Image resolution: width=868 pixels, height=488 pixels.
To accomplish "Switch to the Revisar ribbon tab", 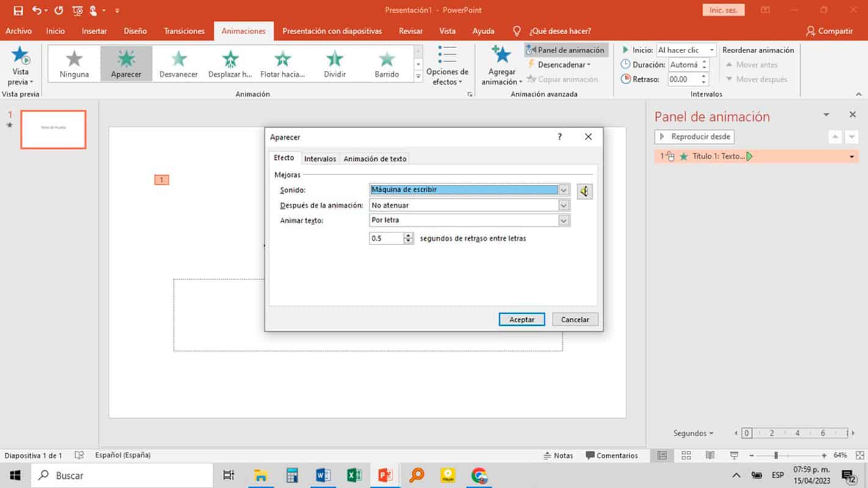I will (x=411, y=31).
